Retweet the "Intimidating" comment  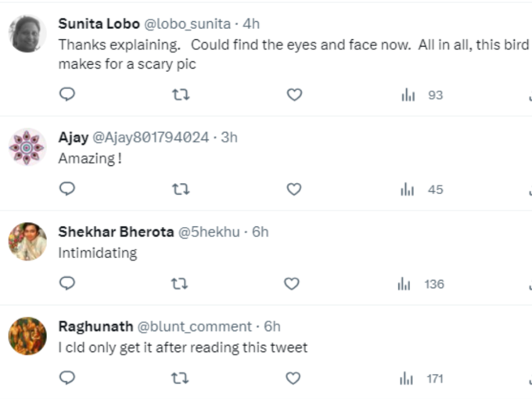point(179,284)
